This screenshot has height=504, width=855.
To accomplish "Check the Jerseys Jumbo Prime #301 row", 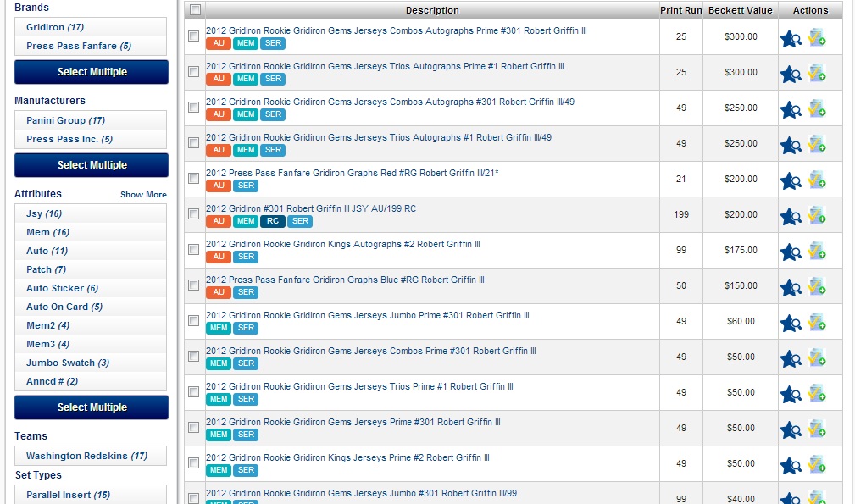I will 193,320.
